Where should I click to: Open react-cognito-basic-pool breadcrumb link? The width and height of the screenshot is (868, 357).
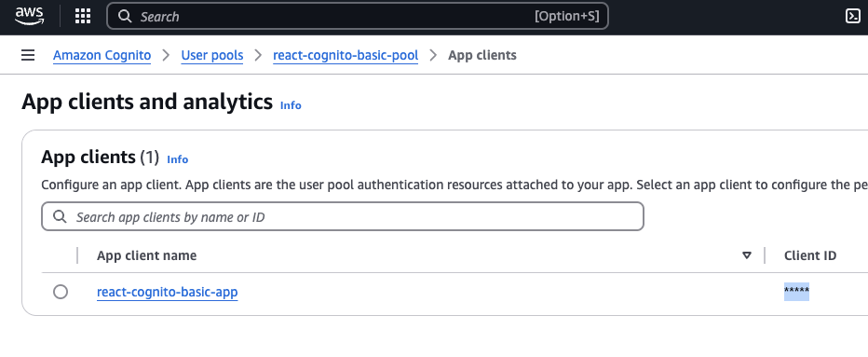[x=346, y=55]
